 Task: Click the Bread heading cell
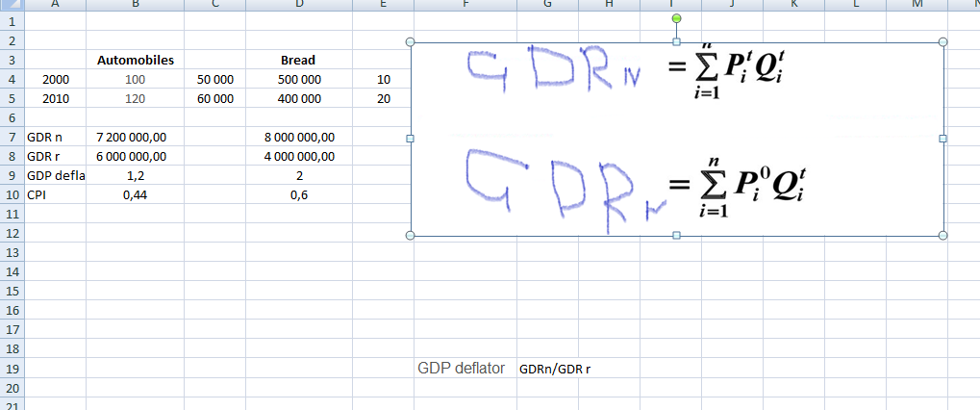298,60
